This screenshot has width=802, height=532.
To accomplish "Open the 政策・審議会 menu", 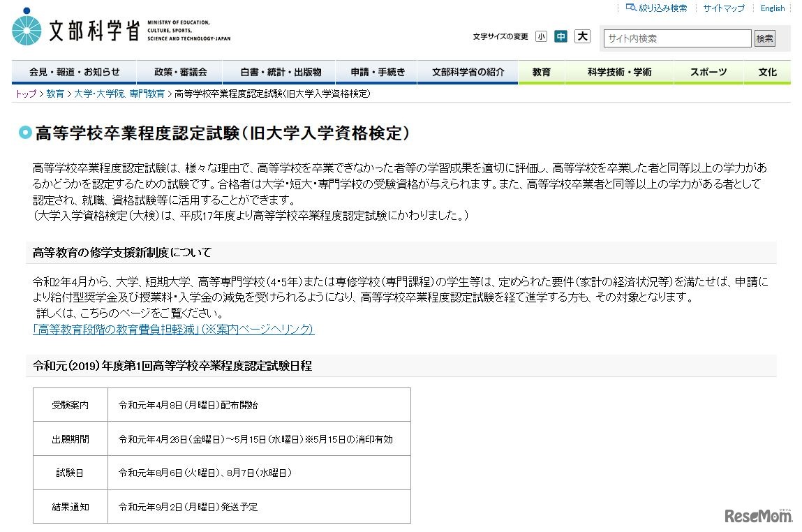I will point(180,72).
